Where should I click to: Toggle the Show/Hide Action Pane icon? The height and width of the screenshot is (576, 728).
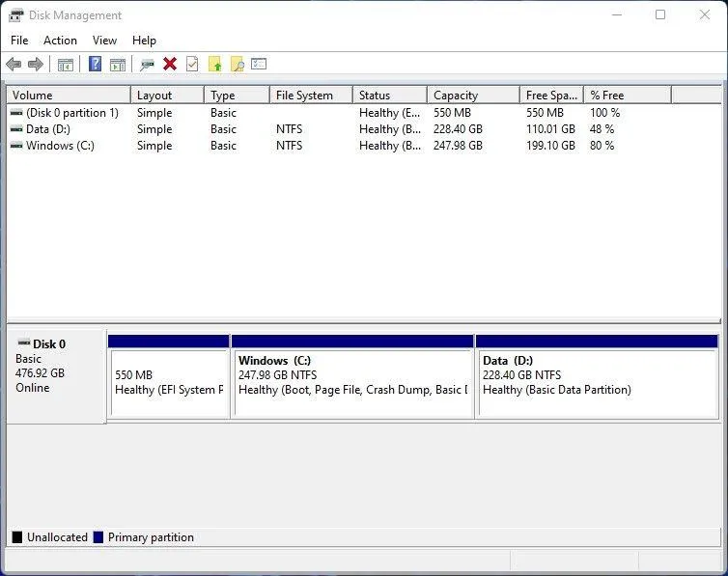coord(118,65)
